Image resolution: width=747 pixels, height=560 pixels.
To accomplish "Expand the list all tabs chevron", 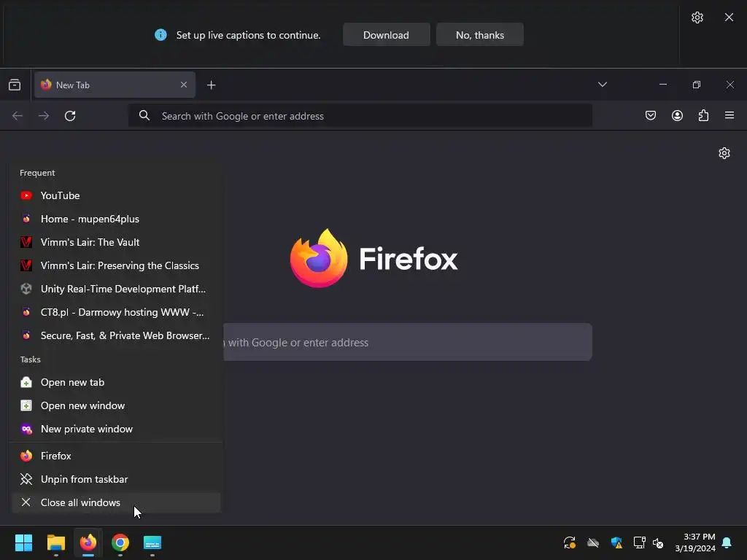I will pos(602,85).
